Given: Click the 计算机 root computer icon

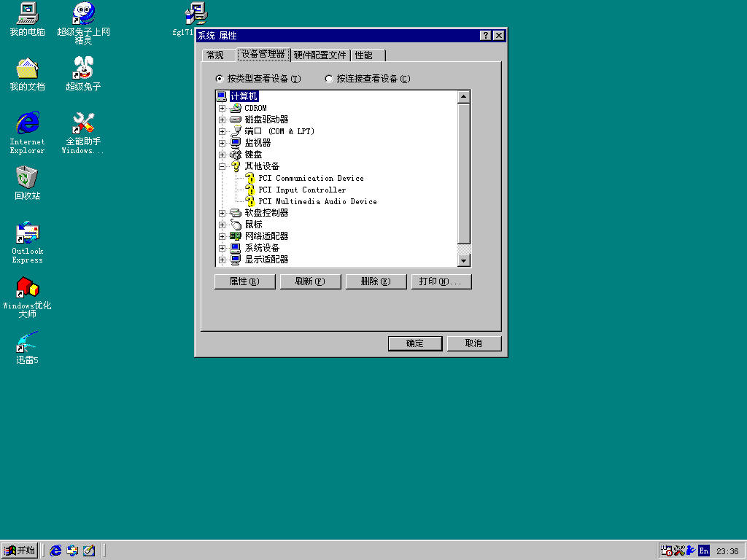Looking at the screenshot, I should pyautogui.click(x=222, y=96).
